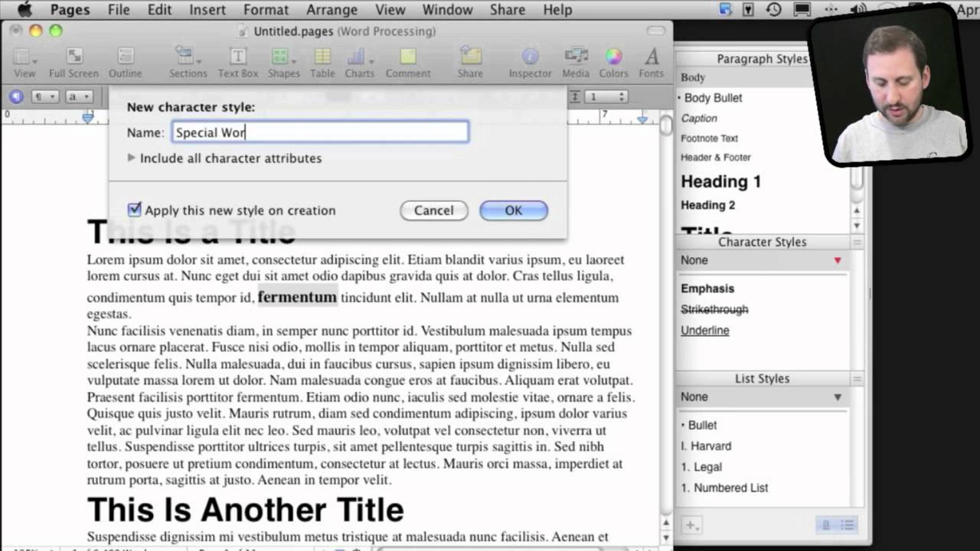Uncheck Apply this new style on creation
The image size is (980, 551).
[x=135, y=210]
